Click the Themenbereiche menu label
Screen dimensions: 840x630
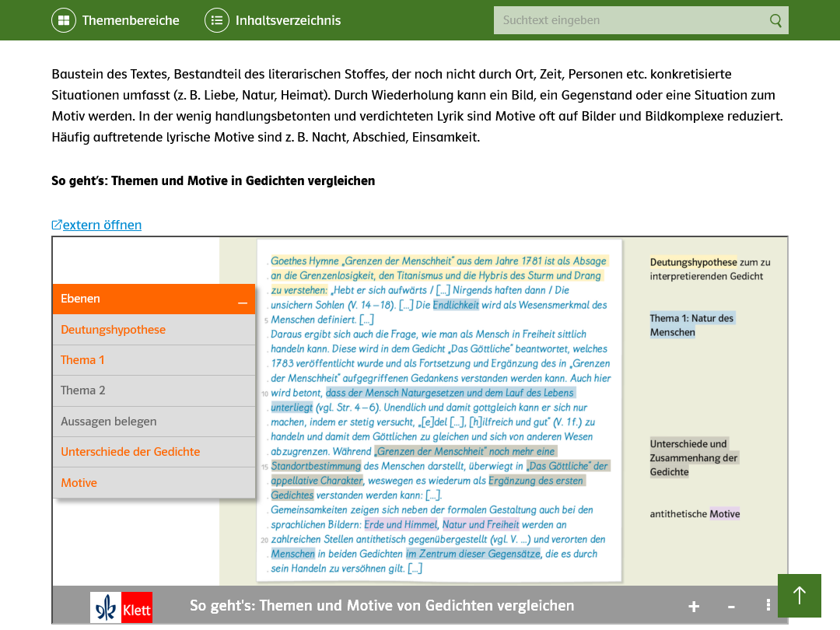point(131,20)
